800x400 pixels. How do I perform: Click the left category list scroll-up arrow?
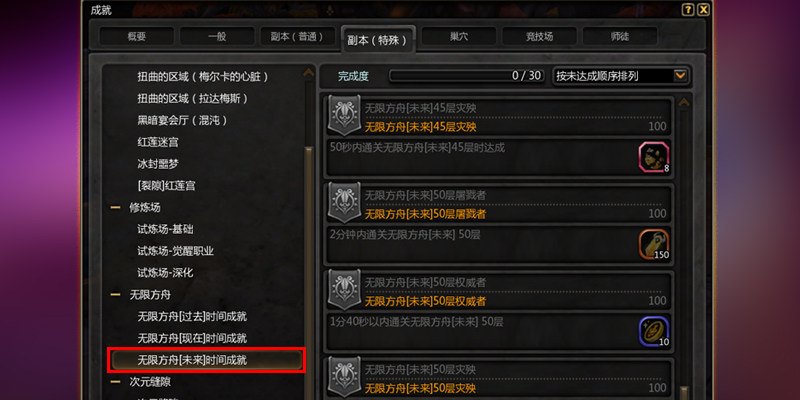(309, 73)
